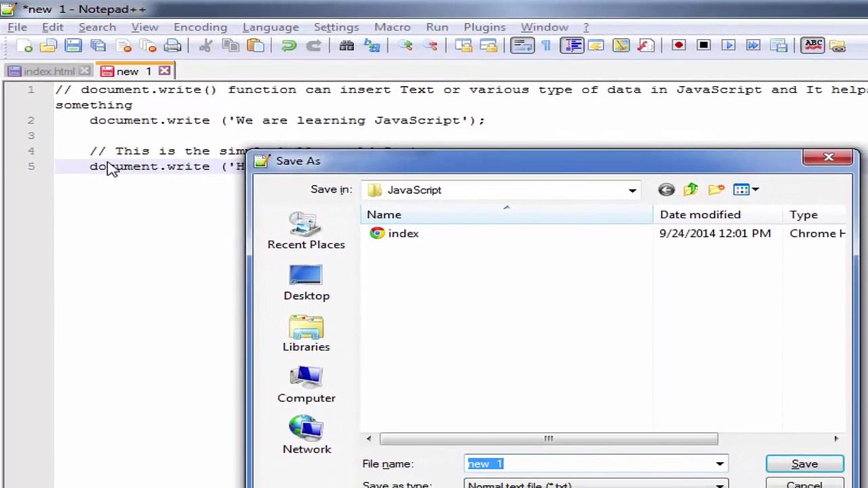Toggle the Word Wrap toolbar button
The width and height of the screenshot is (868, 488).
coord(522,45)
